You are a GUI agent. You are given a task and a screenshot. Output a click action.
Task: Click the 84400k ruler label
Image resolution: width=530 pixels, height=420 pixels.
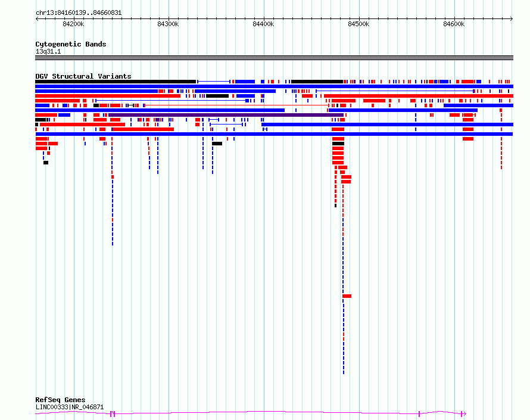[x=263, y=24]
